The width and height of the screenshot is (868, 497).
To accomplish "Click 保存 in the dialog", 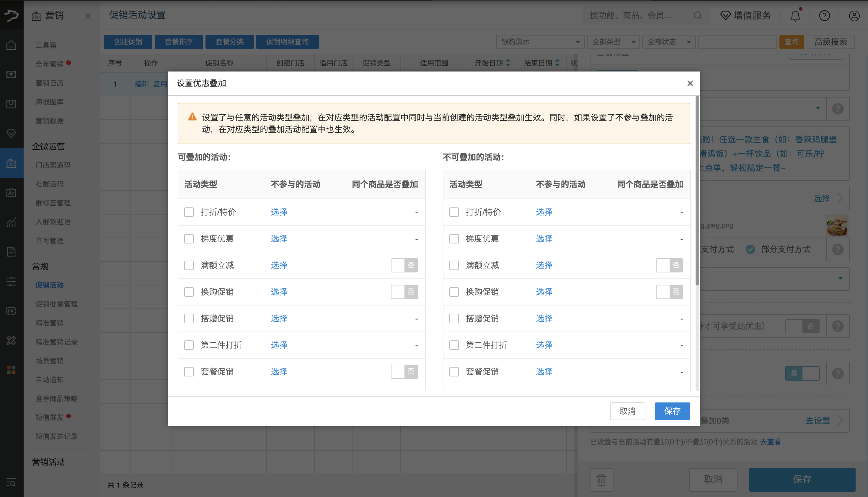I will click(x=672, y=411).
